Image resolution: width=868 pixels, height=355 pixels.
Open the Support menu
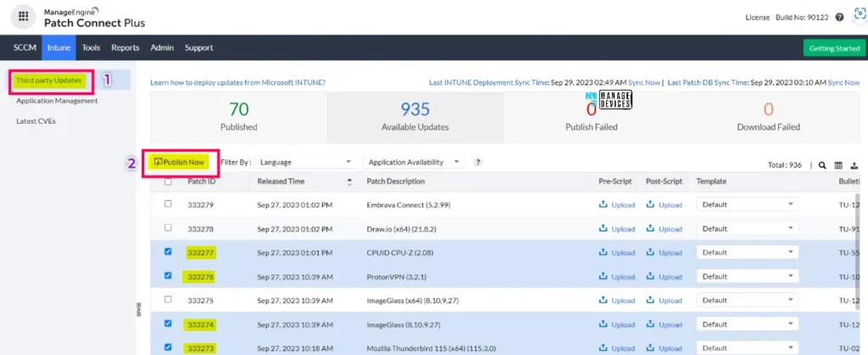[198, 47]
